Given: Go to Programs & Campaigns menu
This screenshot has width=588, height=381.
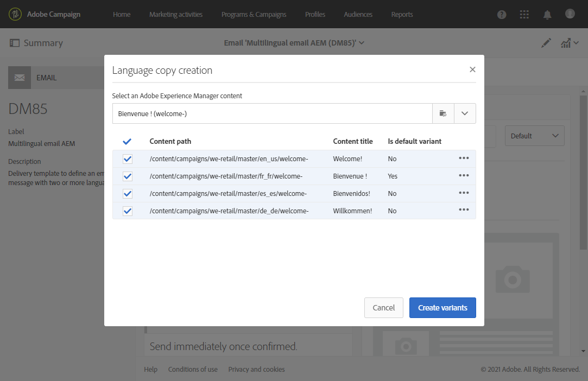Looking at the screenshot, I should click(x=254, y=15).
